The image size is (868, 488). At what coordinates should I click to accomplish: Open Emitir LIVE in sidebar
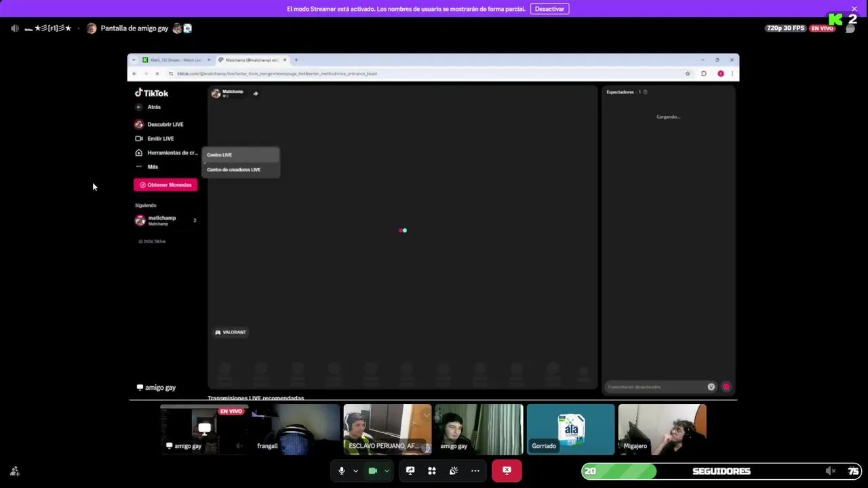[x=155, y=138]
